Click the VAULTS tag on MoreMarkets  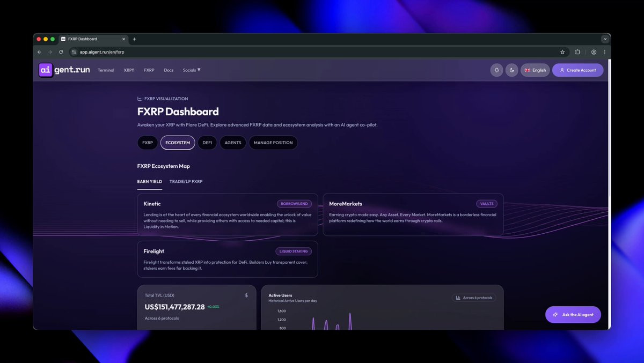click(487, 204)
